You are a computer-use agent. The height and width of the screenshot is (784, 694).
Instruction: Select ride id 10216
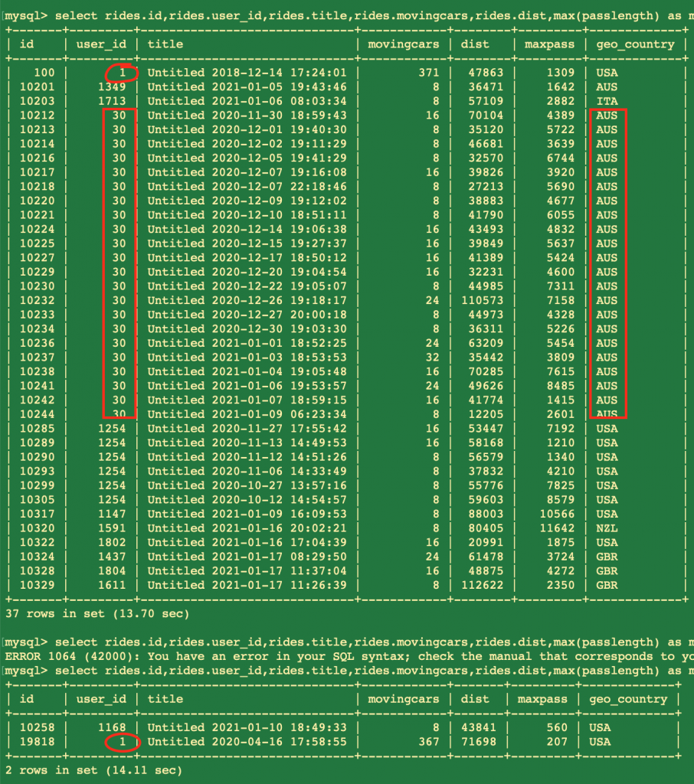(x=37, y=158)
